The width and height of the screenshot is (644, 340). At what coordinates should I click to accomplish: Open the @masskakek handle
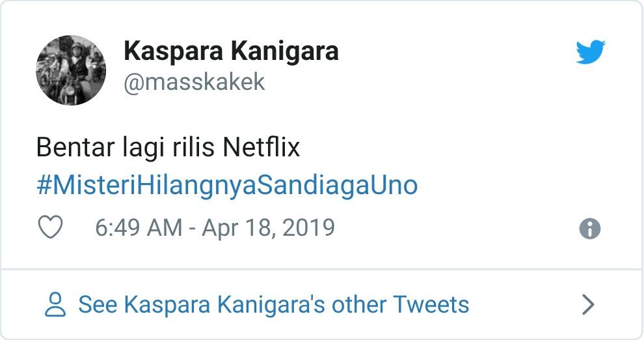195,83
